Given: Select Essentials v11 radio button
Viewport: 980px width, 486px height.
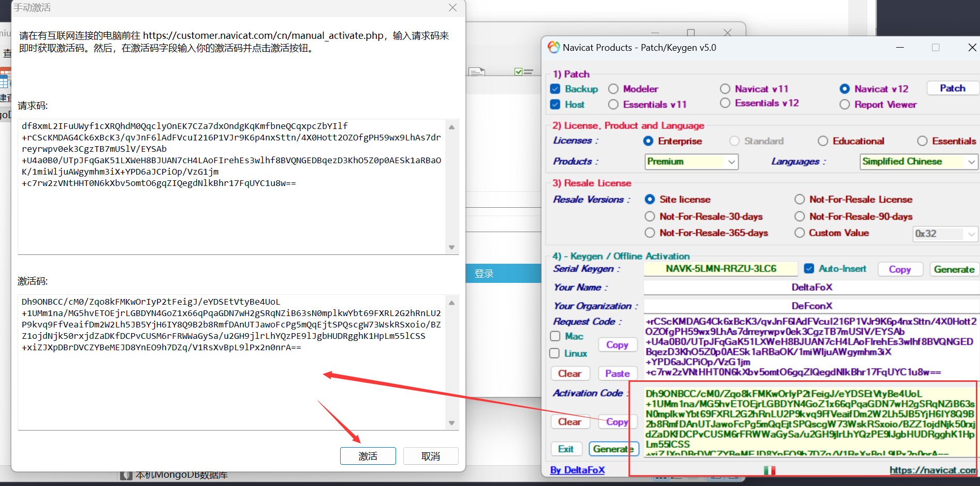Looking at the screenshot, I should click(613, 104).
